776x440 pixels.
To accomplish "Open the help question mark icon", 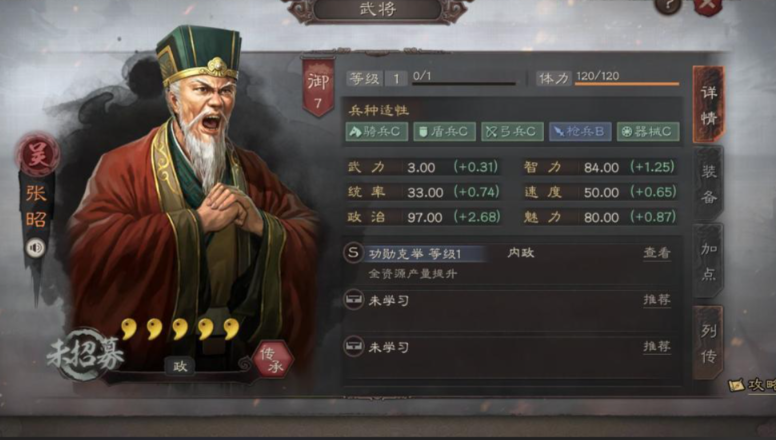I will (x=668, y=5).
